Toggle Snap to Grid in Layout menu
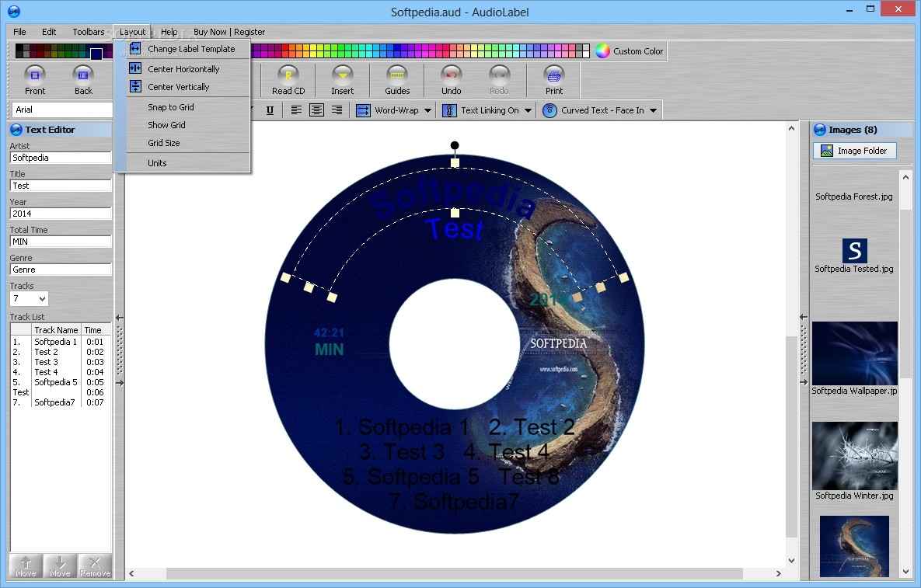This screenshot has width=921, height=588. [x=171, y=106]
